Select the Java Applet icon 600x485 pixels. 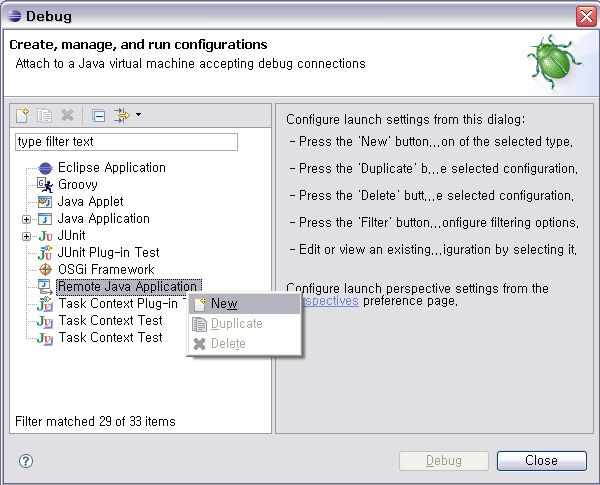tap(45, 202)
